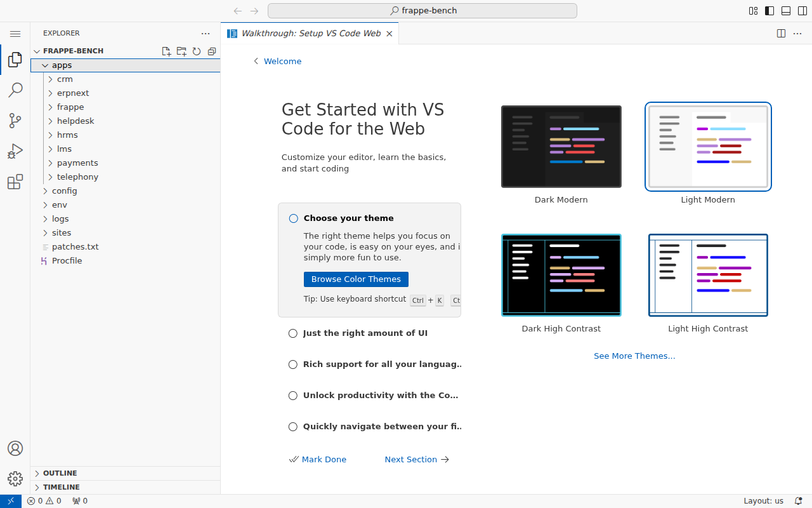
Task: Open the Run and Debug view
Action: coord(15,151)
